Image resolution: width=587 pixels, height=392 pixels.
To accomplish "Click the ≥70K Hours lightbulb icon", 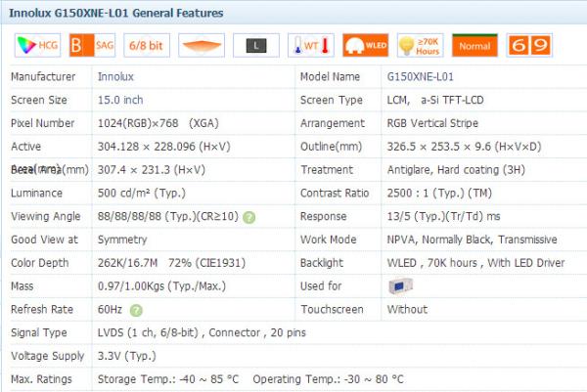I will click(x=420, y=45).
